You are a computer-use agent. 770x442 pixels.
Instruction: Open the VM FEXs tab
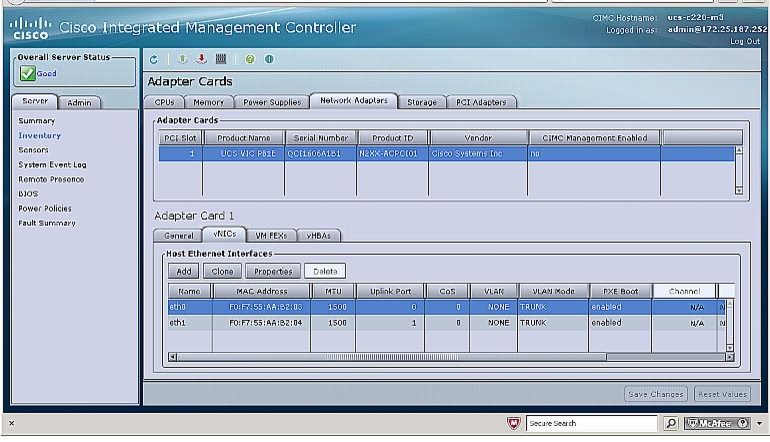271,236
